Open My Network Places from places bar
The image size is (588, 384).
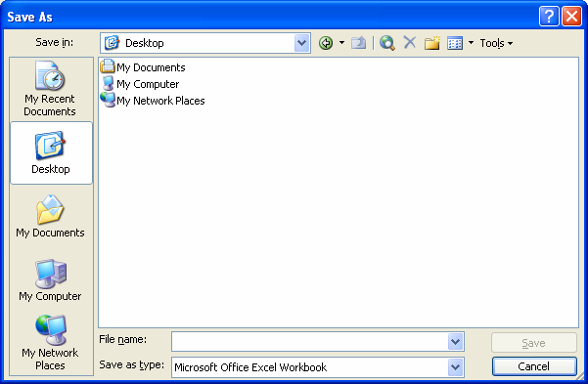[x=50, y=342]
